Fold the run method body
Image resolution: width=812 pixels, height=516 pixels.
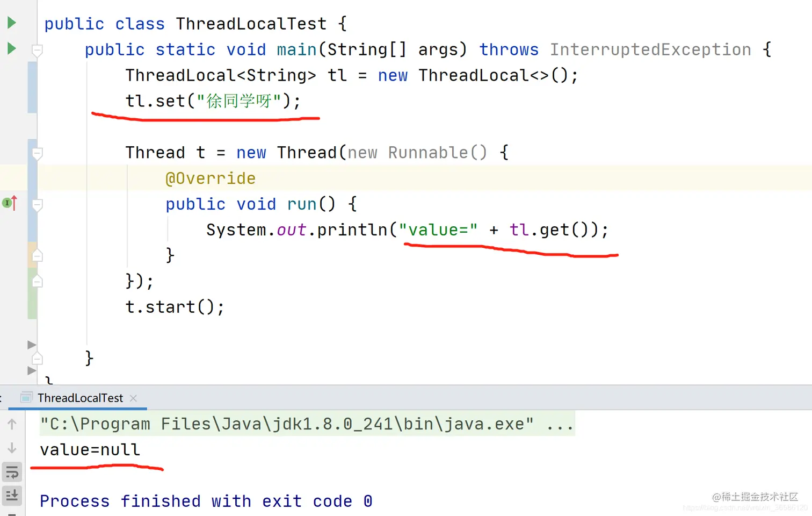37,203
